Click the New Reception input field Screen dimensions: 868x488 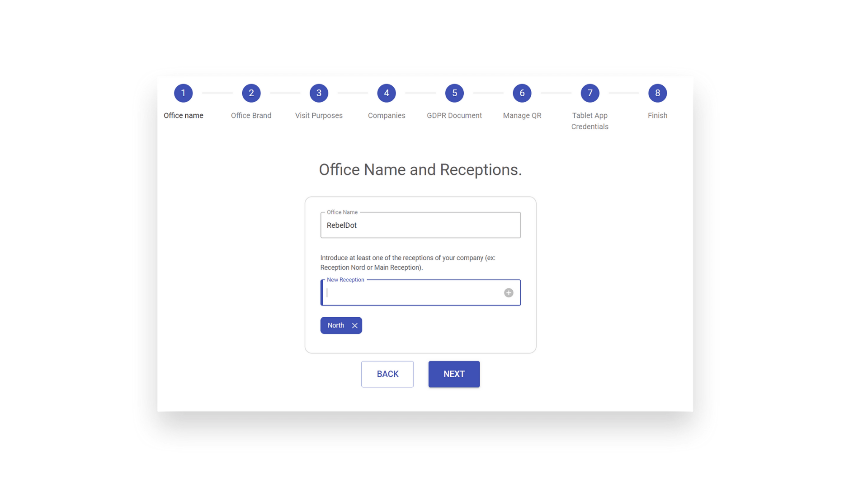[420, 292]
